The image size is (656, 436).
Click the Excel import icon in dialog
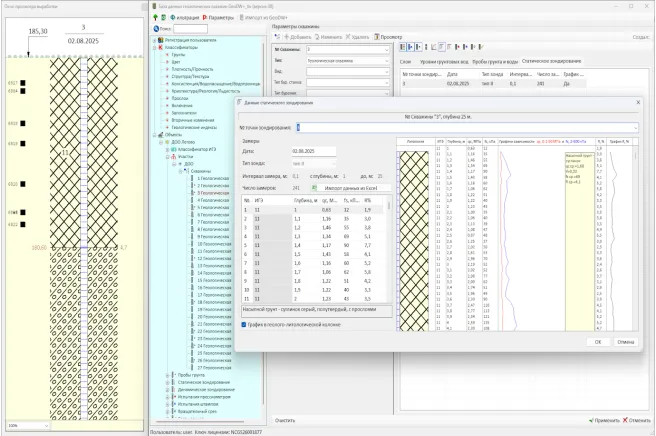[315, 187]
